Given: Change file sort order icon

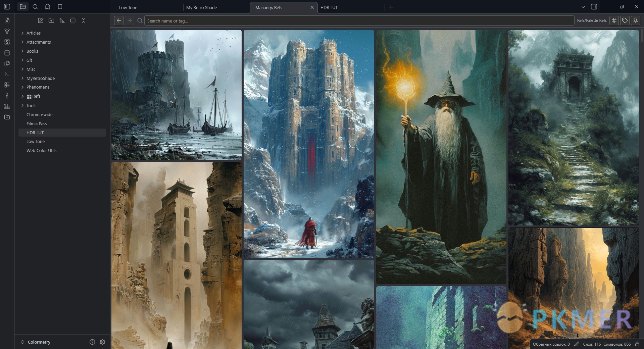Looking at the screenshot, I should [62, 20].
